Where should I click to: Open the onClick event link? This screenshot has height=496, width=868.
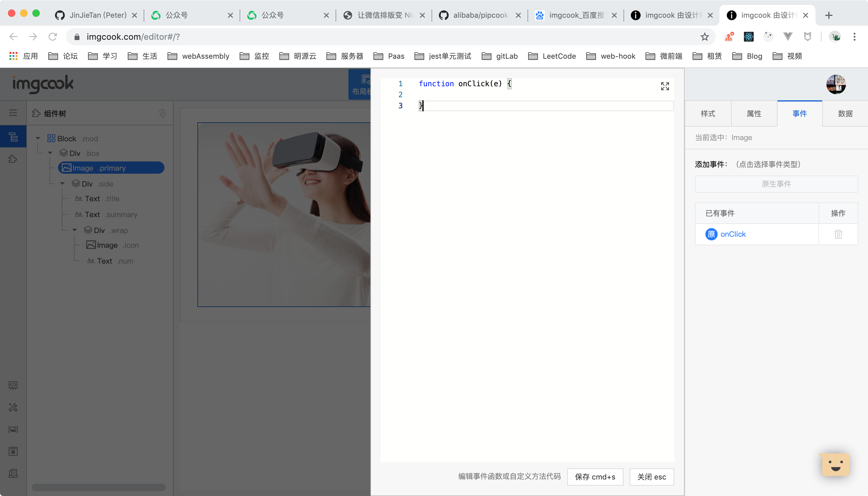pyautogui.click(x=733, y=234)
